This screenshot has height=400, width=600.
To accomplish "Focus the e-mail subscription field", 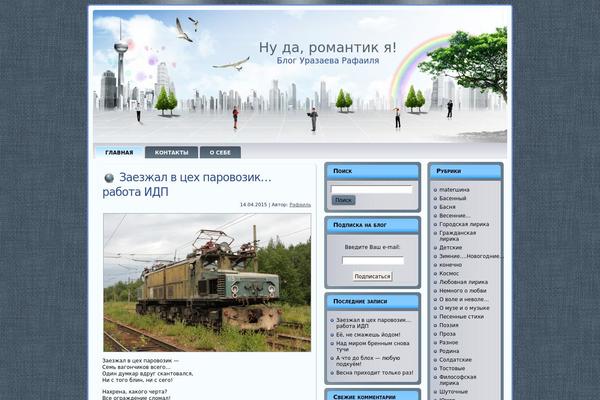I will [x=373, y=261].
